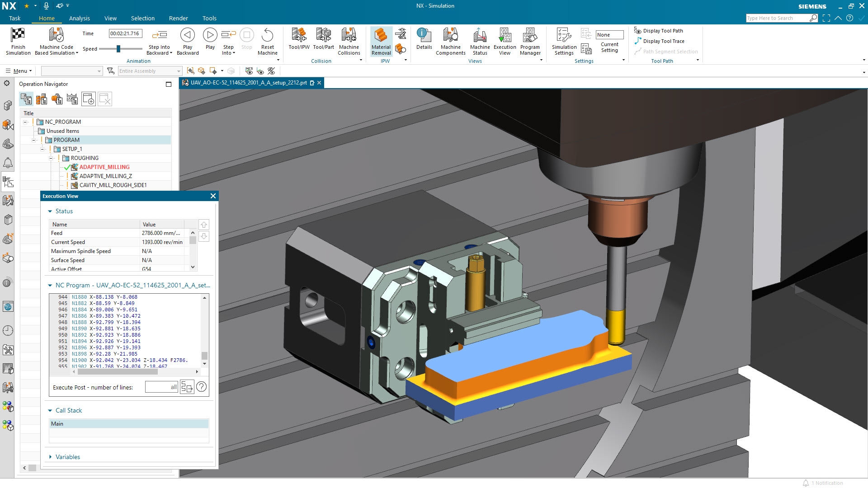Screen dimensions: 868x488
Task: Open the Task menu tab
Action: point(15,18)
